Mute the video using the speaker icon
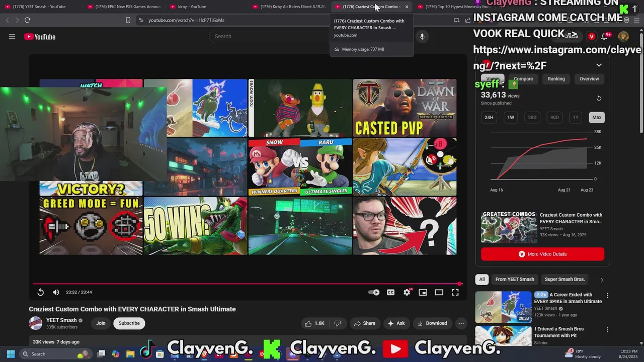The width and height of the screenshot is (644, 362). point(56,292)
